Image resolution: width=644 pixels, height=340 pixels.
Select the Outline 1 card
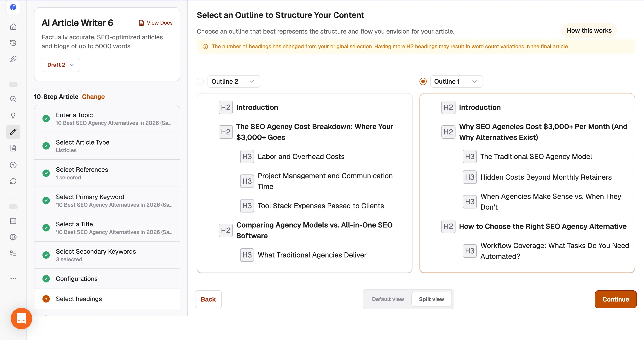527,183
